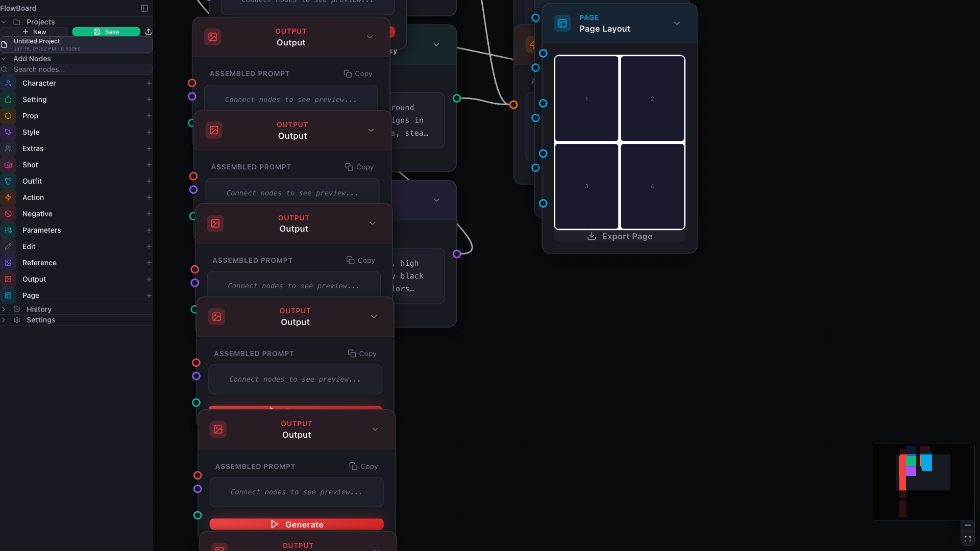Click the Page Layout node header icon
The image size is (980, 551).
pos(562,23)
